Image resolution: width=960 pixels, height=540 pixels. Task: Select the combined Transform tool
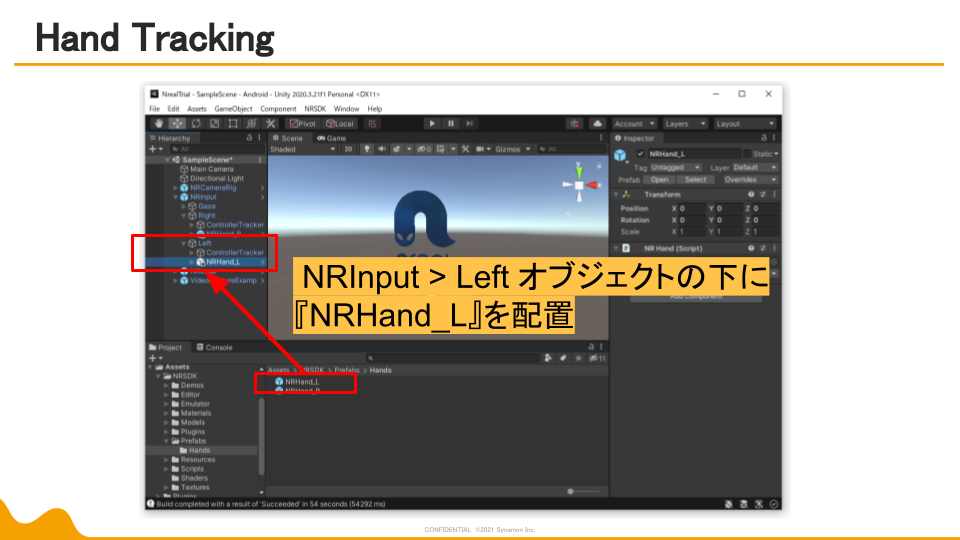[x=252, y=124]
